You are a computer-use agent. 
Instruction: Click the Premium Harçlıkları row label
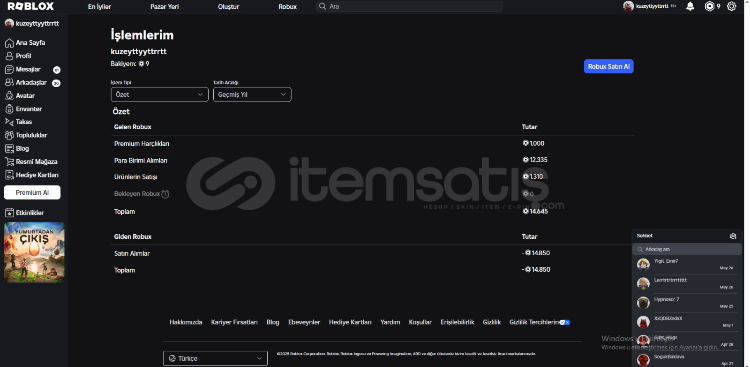tap(142, 144)
